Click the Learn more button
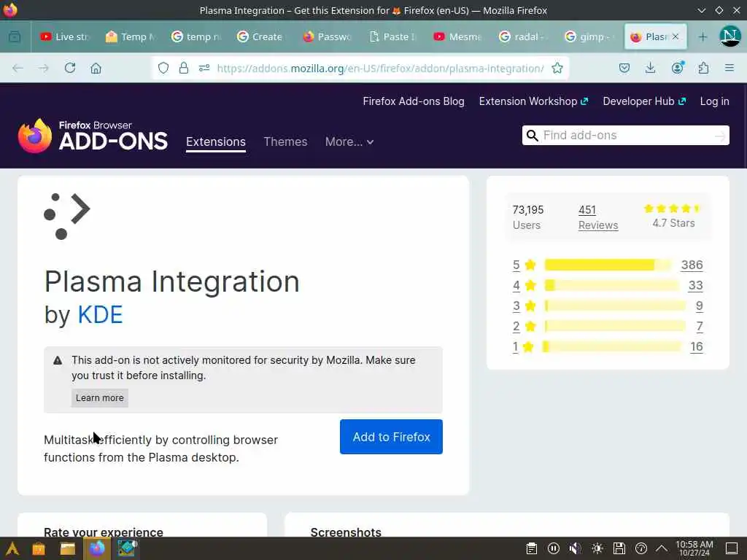Image resolution: width=747 pixels, height=560 pixels. pyautogui.click(x=99, y=397)
